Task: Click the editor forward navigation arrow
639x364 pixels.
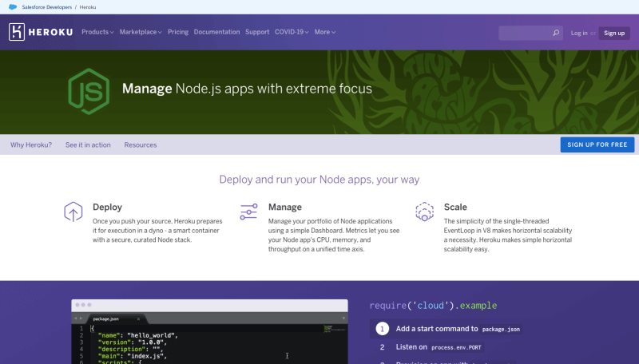Action: coord(81,318)
